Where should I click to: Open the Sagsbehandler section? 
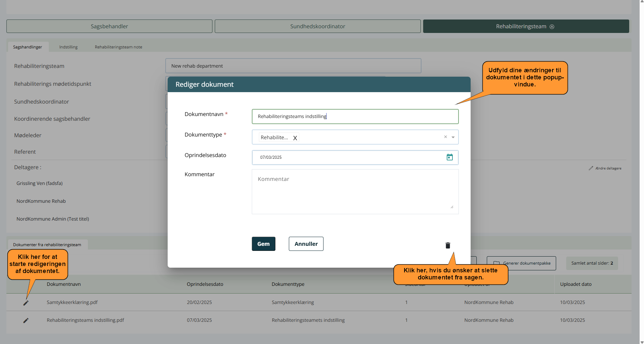109,26
